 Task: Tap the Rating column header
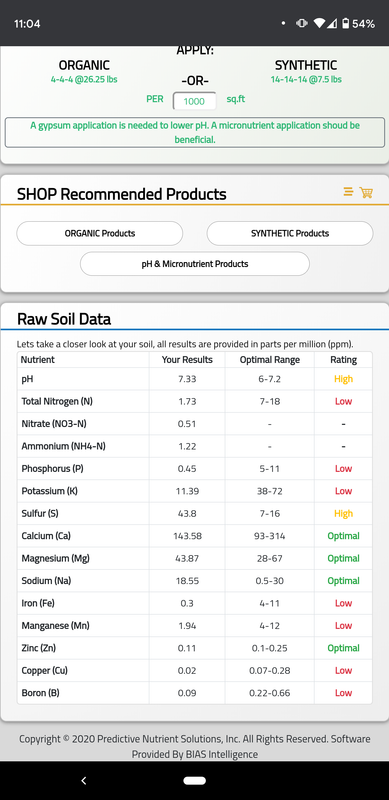tap(343, 360)
